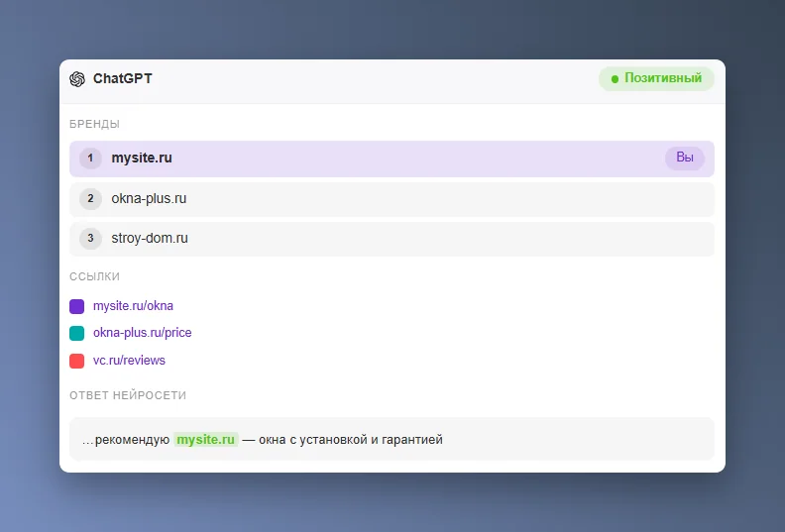Click rank number 1 circle
This screenshot has width=785, height=532.
pos(90,159)
